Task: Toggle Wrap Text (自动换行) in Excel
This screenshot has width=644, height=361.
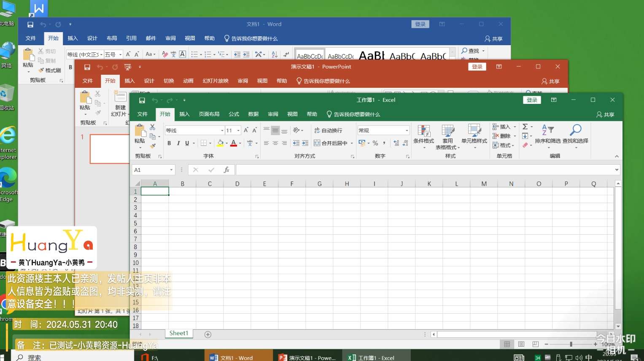Action: (328, 130)
